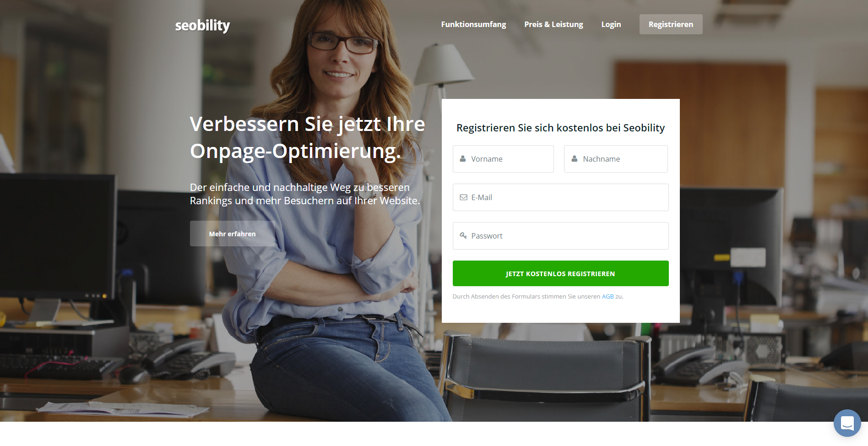Click the Registrieren button in header
868x446 pixels.
(x=671, y=24)
